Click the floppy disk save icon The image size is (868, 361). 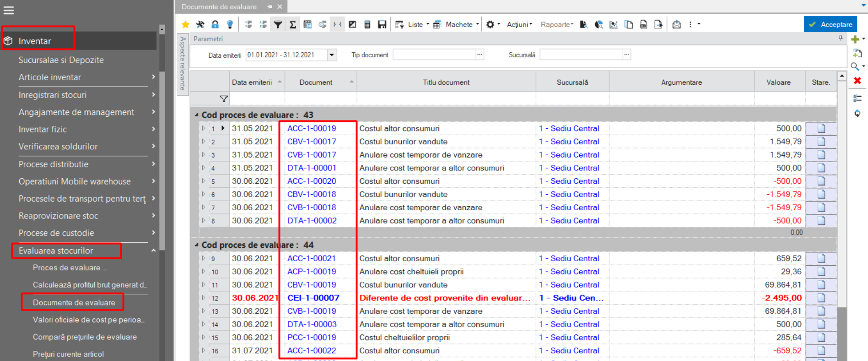pos(382,24)
